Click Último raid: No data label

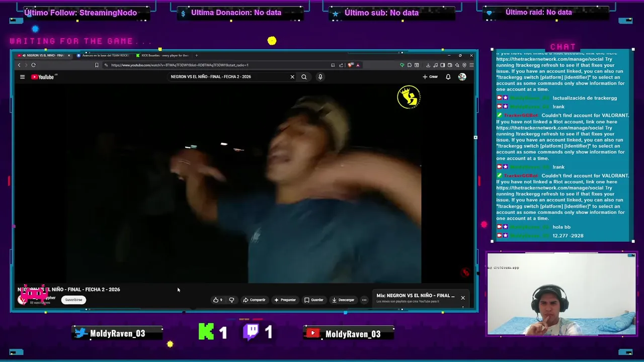pyautogui.click(x=538, y=13)
